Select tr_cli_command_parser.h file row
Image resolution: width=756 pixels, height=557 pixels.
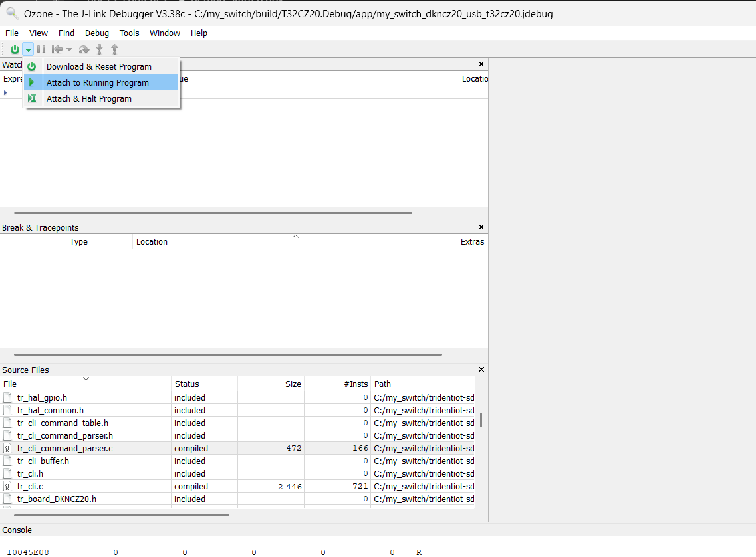pos(237,435)
